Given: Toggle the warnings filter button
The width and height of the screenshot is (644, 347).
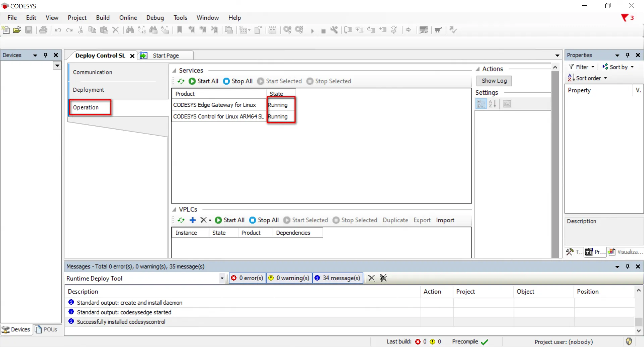Looking at the screenshot, I should [289, 278].
